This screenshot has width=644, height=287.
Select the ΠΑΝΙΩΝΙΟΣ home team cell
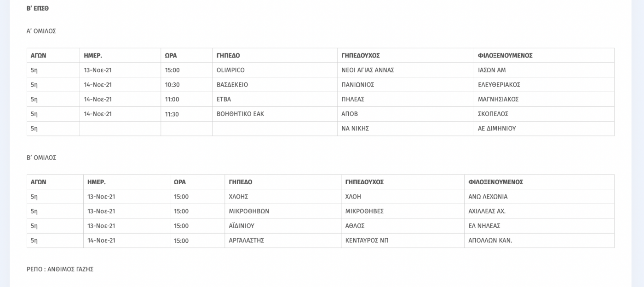pyautogui.click(x=406, y=85)
